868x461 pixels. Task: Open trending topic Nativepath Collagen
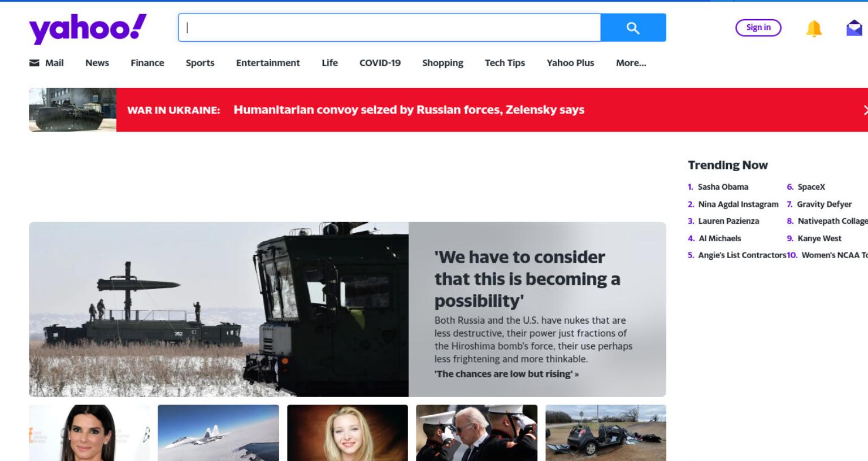[832, 221]
